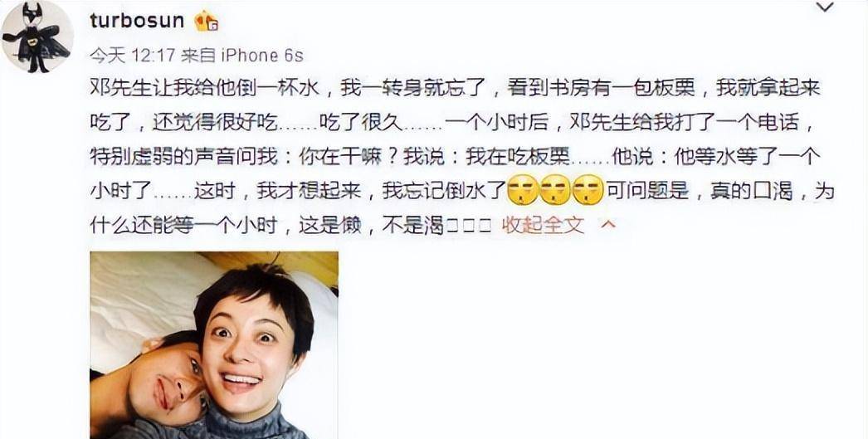Click the post line starting 邓先生让我给他倒一杯水

[x=455, y=89]
